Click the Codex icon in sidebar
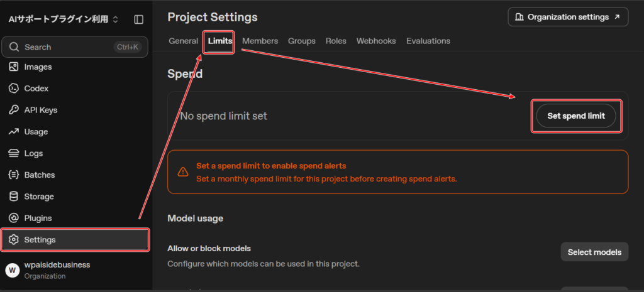 coord(14,88)
